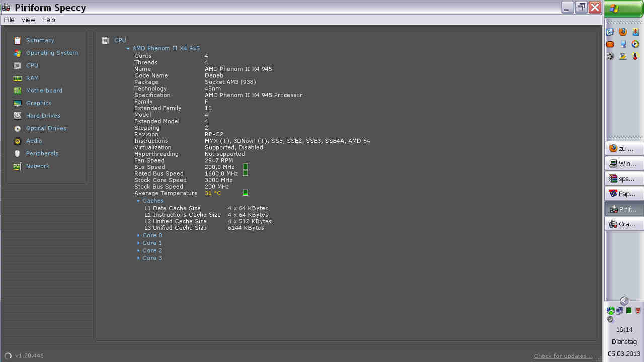Click the green graph icon next to Bus Speed
The height and width of the screenshot is (362, 644).
(x=246, y=166)
